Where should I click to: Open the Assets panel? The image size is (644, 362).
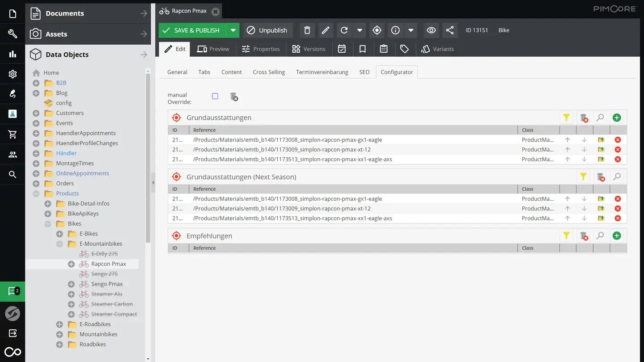point(88,34)
